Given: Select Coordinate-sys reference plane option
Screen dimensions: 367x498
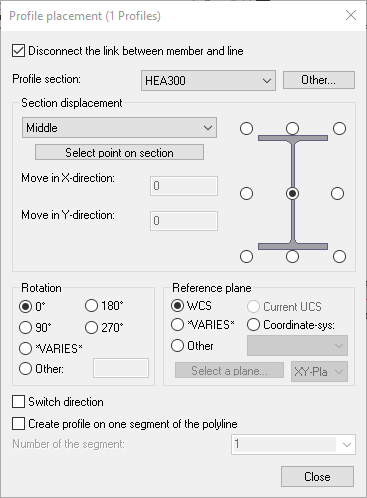Looking at the screenshot, I should [253, 325].
